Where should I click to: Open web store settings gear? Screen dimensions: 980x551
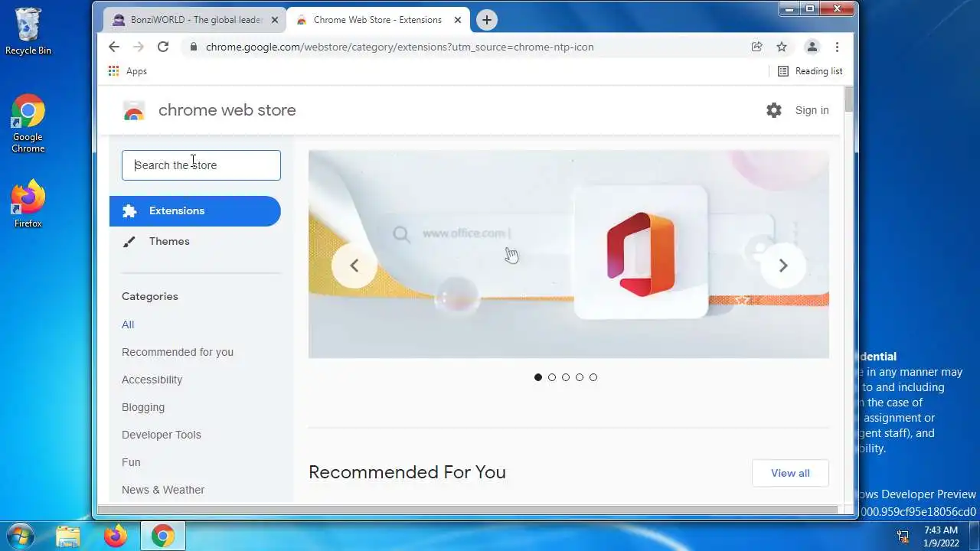tap(774, 110)
